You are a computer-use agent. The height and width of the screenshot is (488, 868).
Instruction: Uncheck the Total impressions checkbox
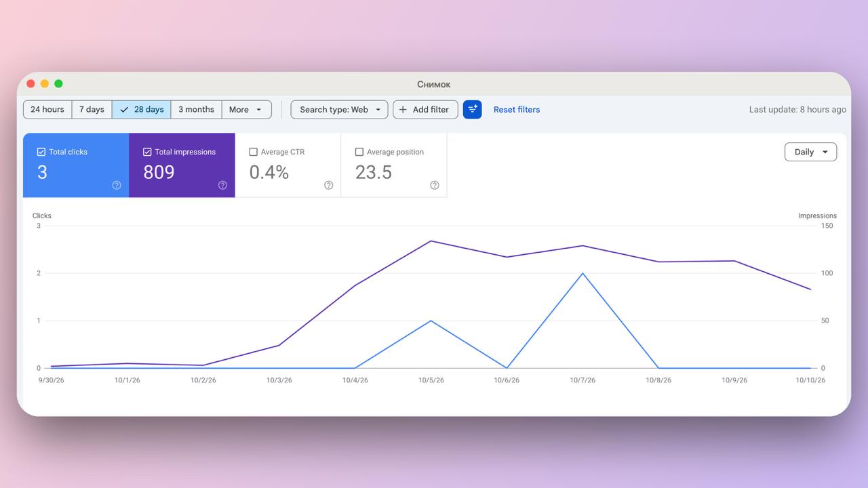[x=147, y=152]
